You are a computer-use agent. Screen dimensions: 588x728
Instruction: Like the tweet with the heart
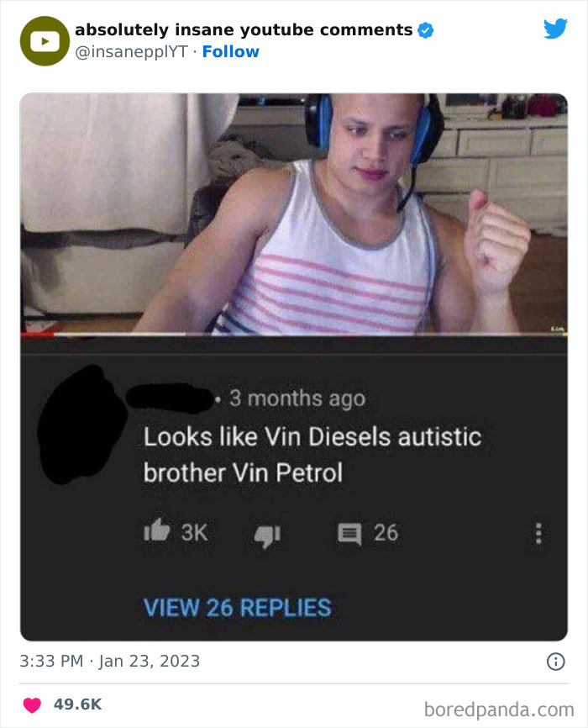[x=32, y=704]
